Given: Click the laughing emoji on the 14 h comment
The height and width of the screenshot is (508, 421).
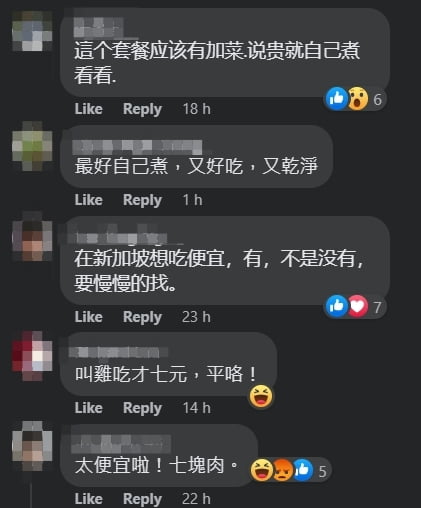Looking at the screenshot, I should [261, 396].
